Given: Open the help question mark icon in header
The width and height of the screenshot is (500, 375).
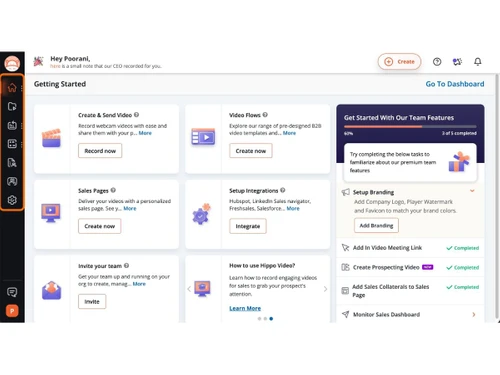Looking at the screenshot, I should tap(437, 62).
